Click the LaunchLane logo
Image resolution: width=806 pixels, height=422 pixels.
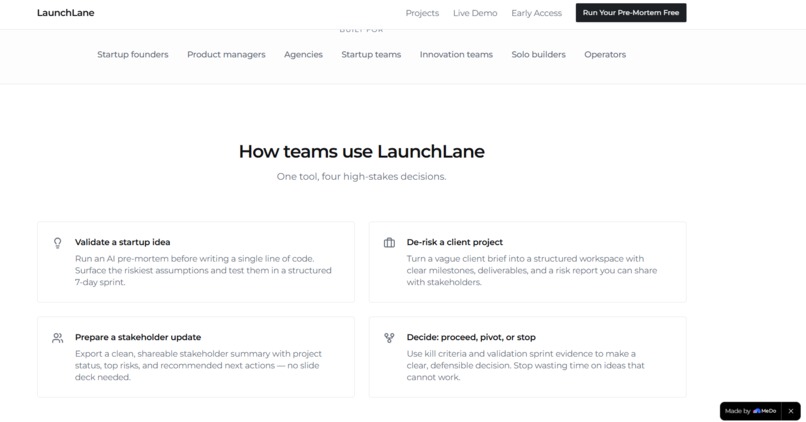(65, 13)
